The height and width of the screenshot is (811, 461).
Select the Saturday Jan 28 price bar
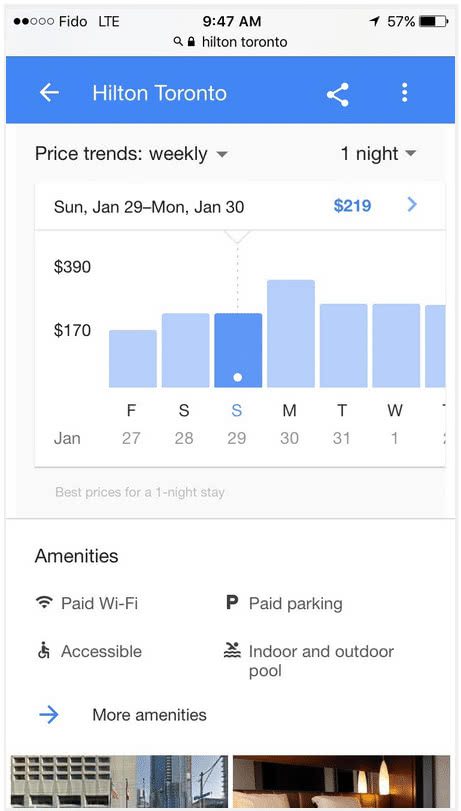(186, 350)
